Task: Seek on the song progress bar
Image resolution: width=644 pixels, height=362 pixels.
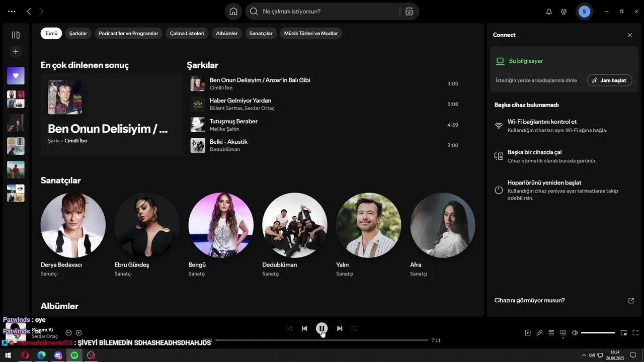Action: 322,340
